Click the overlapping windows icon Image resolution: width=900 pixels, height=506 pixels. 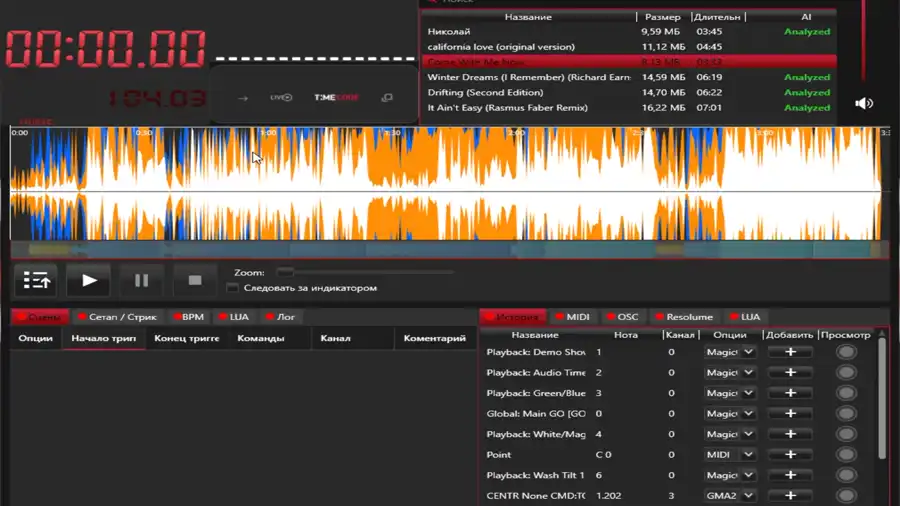click(x=387, y=98)
